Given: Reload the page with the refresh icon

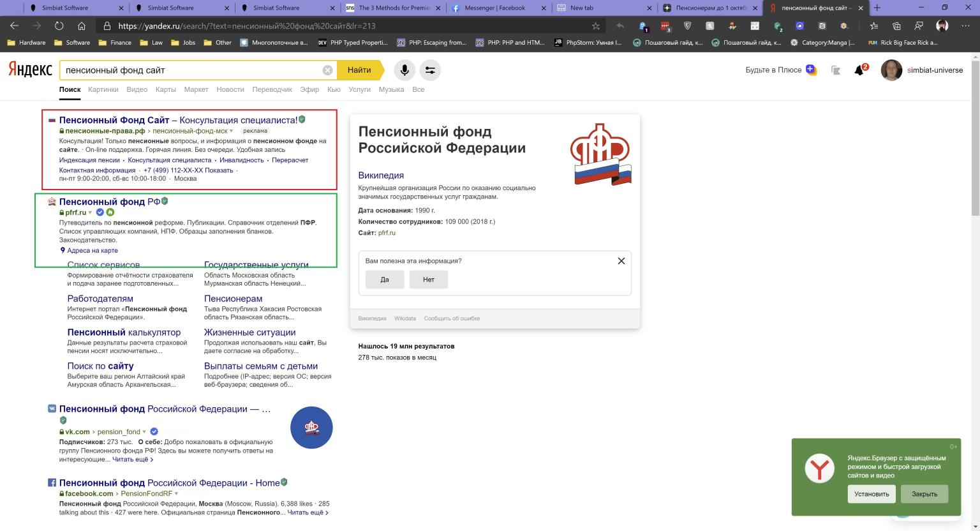Looking at the screenshot, I should click(x=59, y=26).
